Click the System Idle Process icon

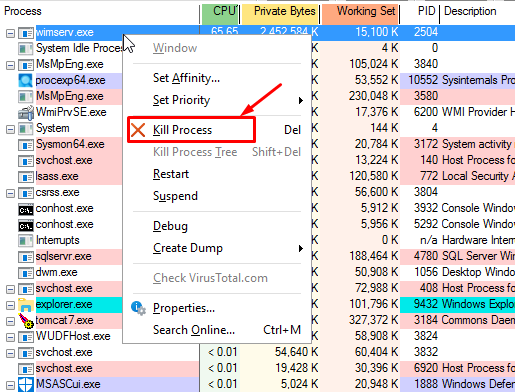pos(26,49)
